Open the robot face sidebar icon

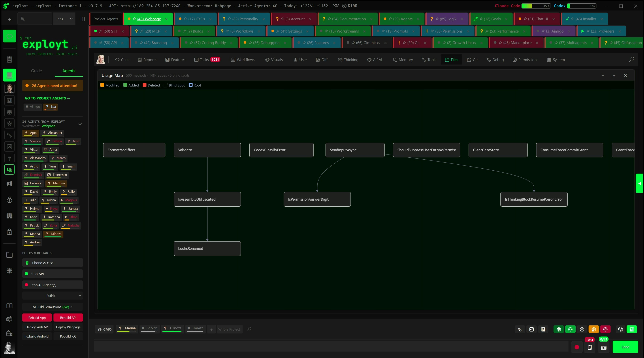tap(10, 112)
